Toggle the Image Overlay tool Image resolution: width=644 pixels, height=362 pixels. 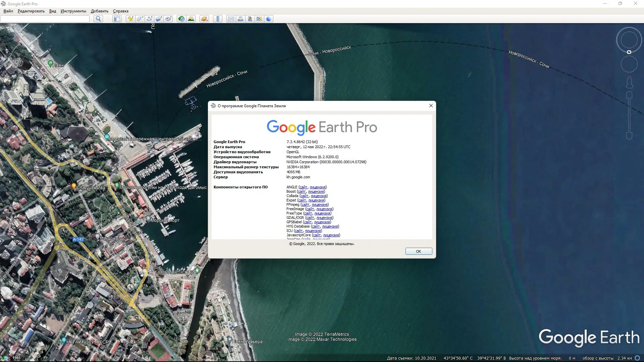(x=159, y=19)
